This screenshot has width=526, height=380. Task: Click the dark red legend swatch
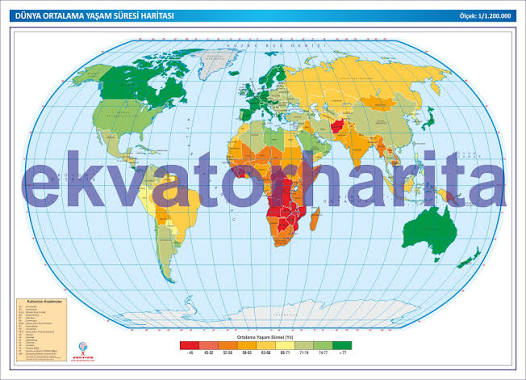tap(190, 345)
